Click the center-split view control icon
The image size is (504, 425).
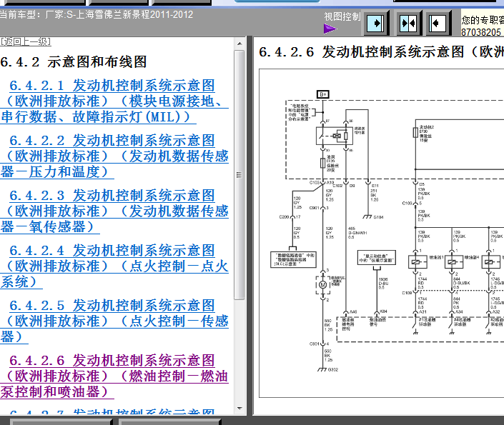tap(408, 23)
